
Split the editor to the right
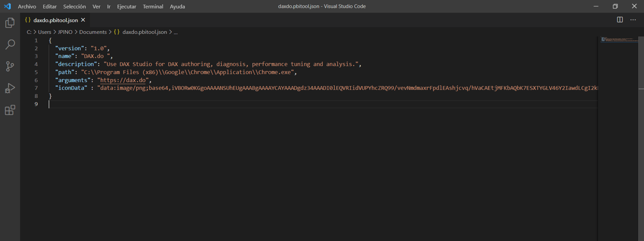click(x=620, y=20)
